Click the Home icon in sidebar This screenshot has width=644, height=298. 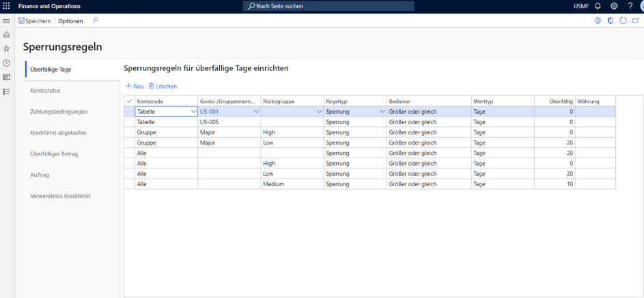pos(7,35)
